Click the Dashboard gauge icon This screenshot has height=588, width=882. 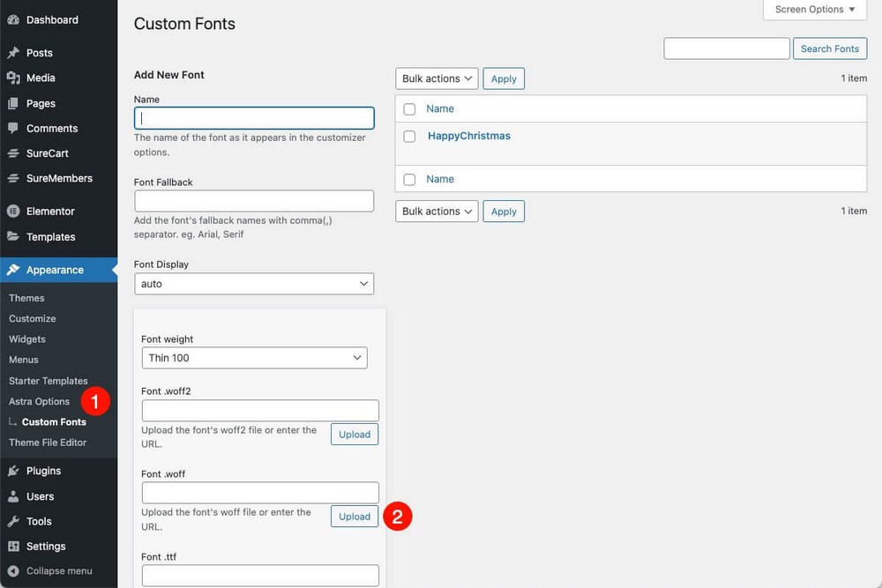click(13, 19)
